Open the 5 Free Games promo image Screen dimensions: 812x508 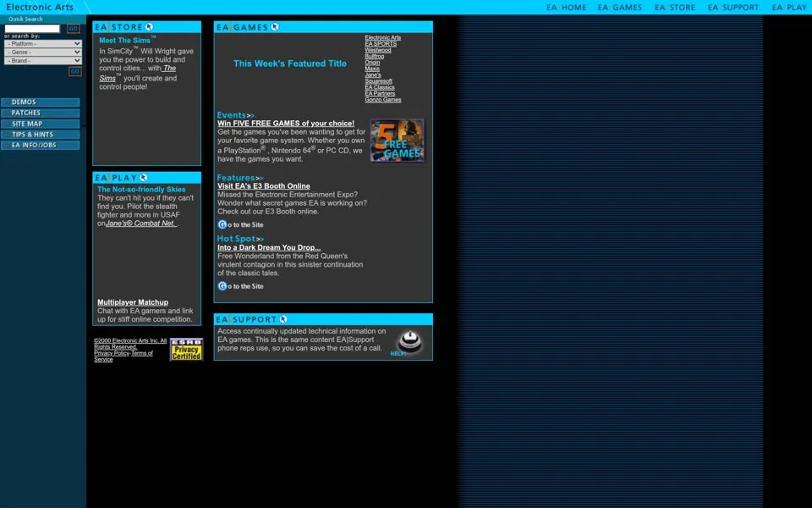tap(398, 141)
